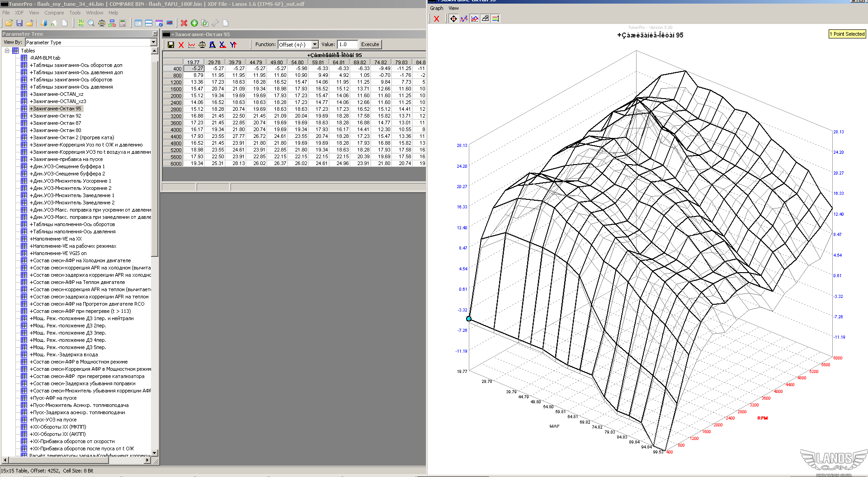This screenshot has width=868, height=477.
Task: Click the Value input field
Action: point(347,45)
